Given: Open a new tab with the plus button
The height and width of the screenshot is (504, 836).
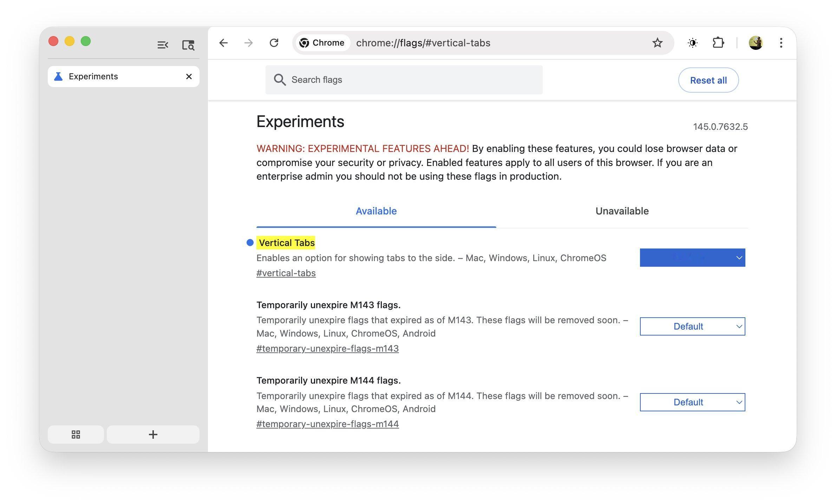Looking at the screenshot, I should (x=153, y=434).
